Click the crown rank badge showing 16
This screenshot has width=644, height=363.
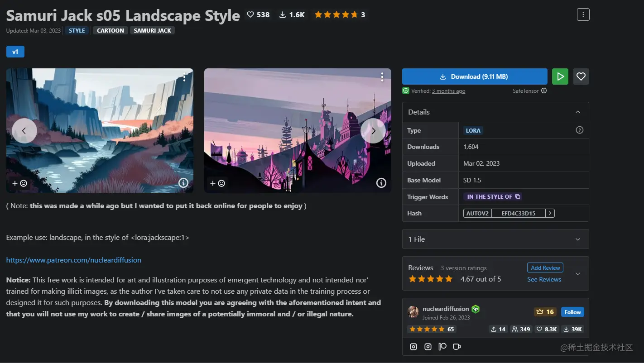(x=545, y=312)
